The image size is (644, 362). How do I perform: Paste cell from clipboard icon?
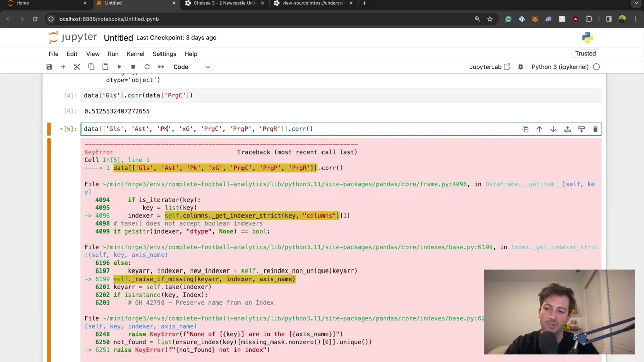click(x=105, y=67)
